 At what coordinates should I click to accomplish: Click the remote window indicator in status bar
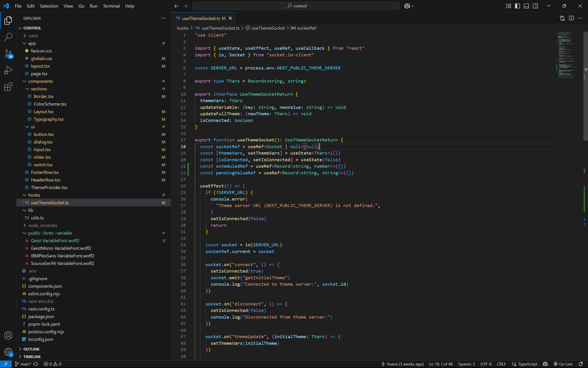pyautogui.click(x=6, y=364)
